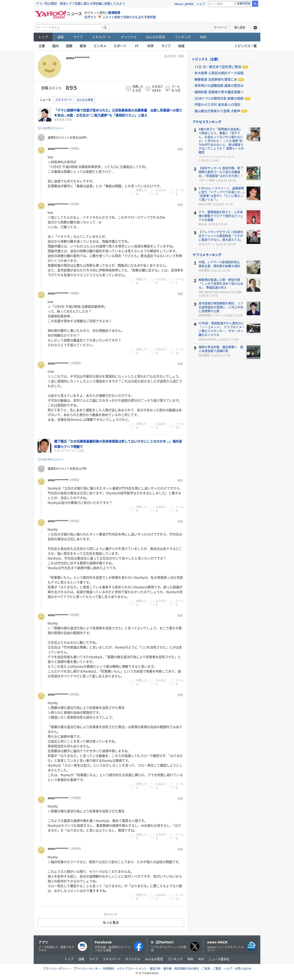Click smiley avatar of the 1時間前 comment
294x980 pixels.
tap(41, 150)
